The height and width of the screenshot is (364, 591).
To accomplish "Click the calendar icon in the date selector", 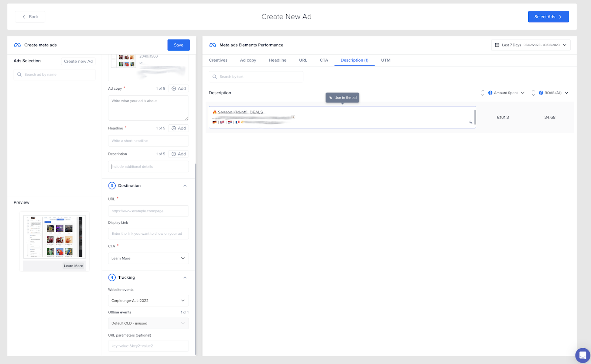I will pyautogui.click(x=497, y=45).
